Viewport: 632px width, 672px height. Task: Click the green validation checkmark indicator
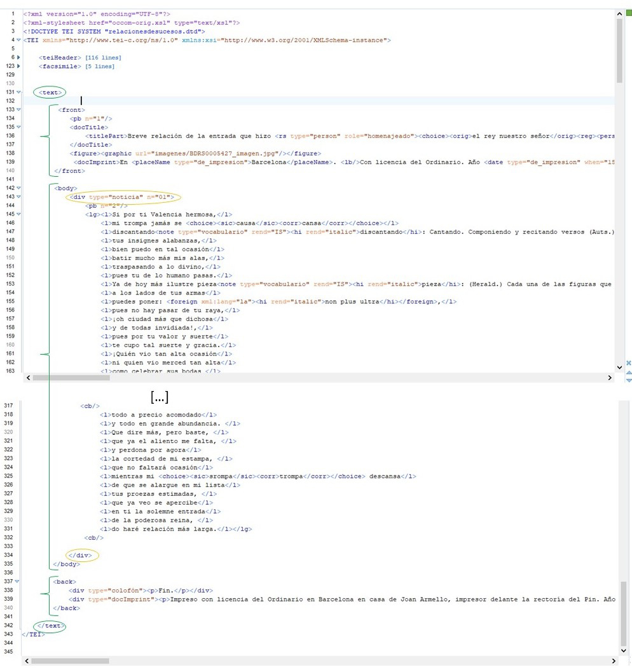628,12
